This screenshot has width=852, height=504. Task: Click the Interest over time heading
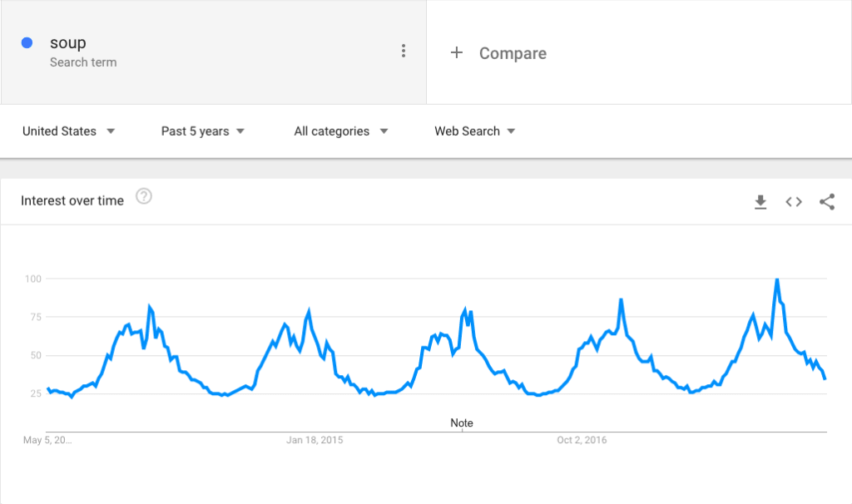tap(72, 201)
